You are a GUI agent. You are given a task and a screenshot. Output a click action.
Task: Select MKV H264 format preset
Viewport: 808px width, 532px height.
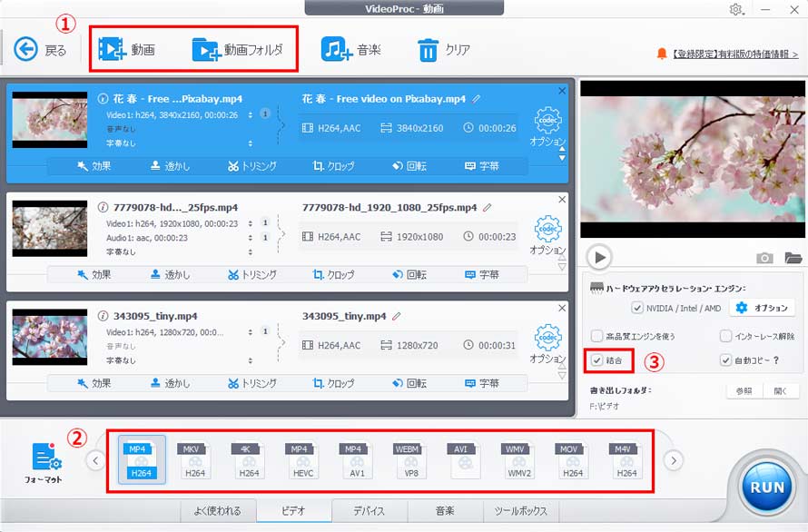point(195,460)
